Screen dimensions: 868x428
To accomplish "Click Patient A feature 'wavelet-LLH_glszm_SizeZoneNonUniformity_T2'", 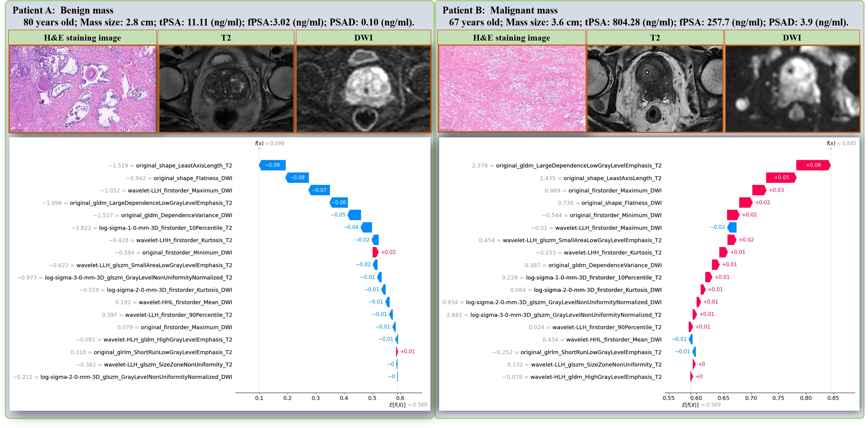I will coord(168,365).
